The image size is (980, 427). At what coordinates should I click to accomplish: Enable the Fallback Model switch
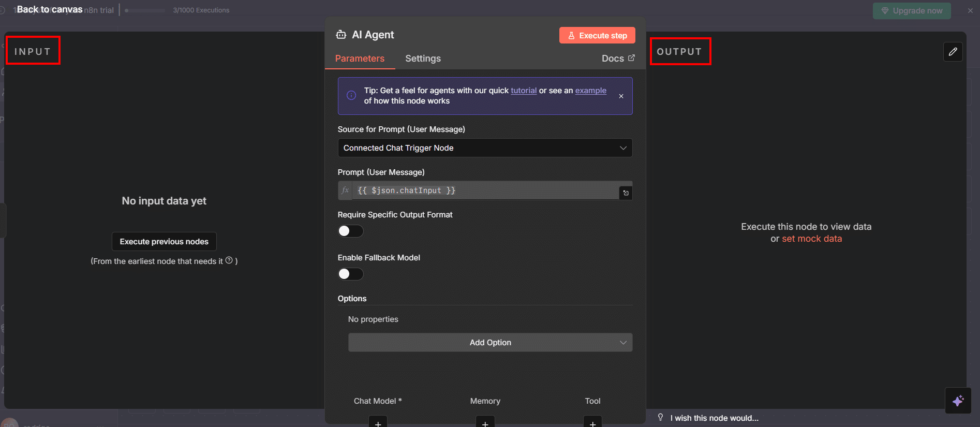[350, 274]
